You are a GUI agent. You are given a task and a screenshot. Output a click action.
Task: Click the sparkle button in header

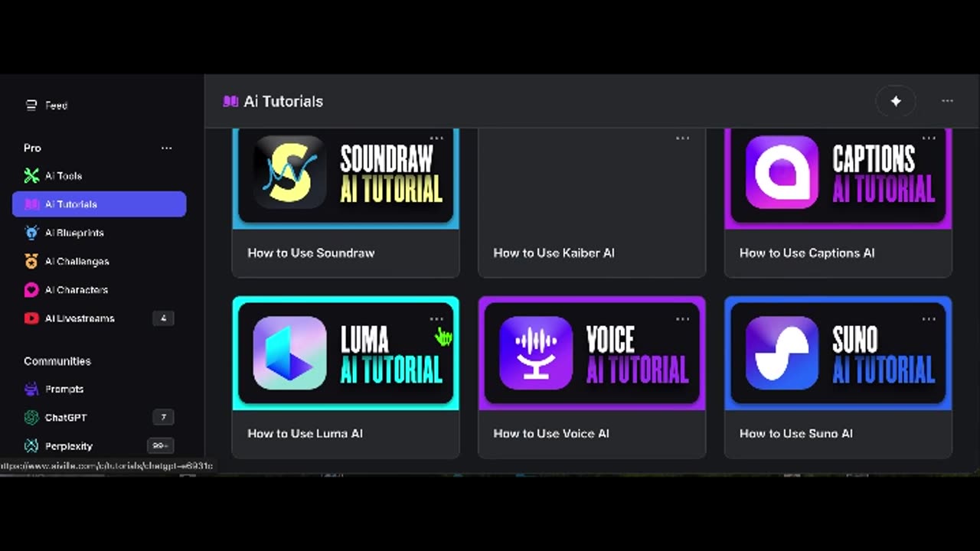point(896,101)
